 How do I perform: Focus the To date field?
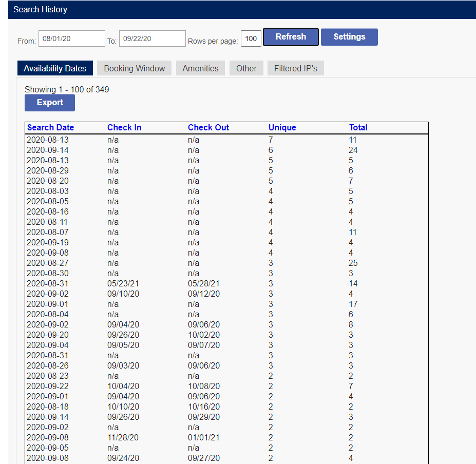pyautogui.click(x=153, y=38)
